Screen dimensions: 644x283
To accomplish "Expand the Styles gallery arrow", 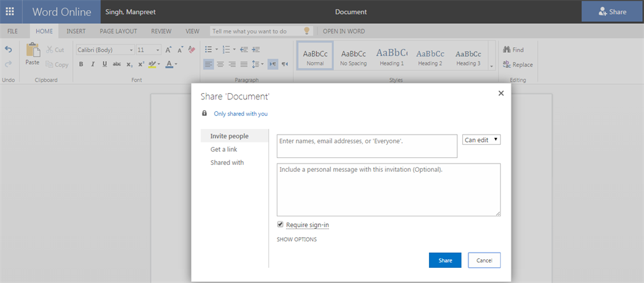I will pos(491,65).
